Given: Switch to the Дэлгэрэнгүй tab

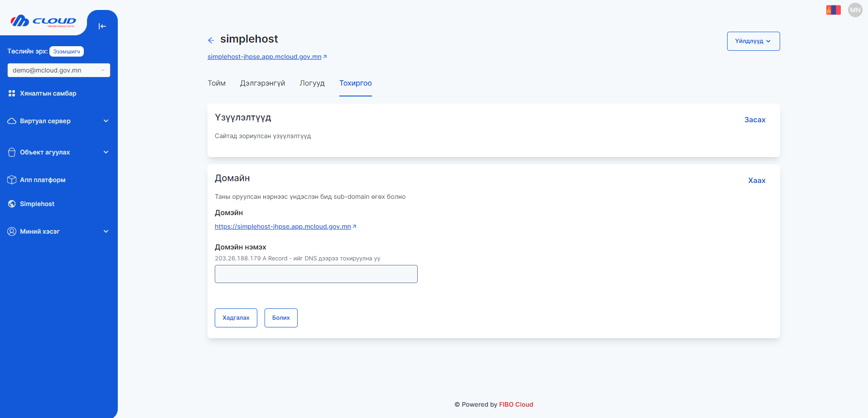Looking at the screenshot, I should coord(262,83).
